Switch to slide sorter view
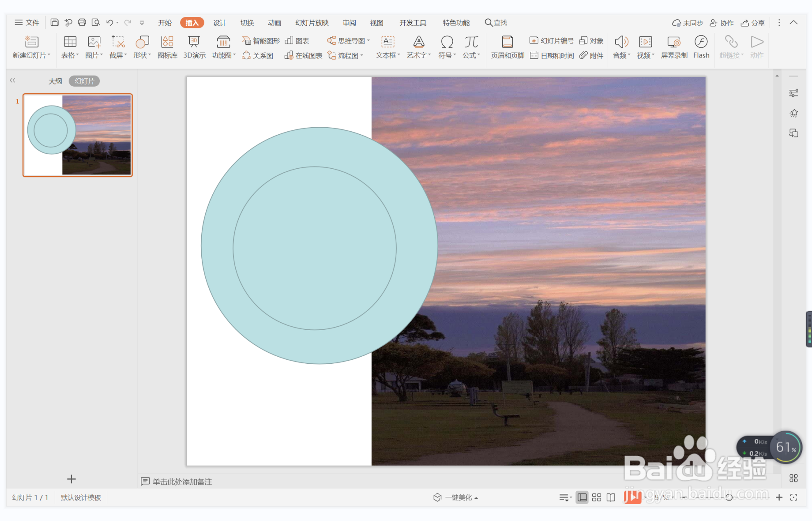The height and width of the screenshot is (521, 812). tap(596, 497)
